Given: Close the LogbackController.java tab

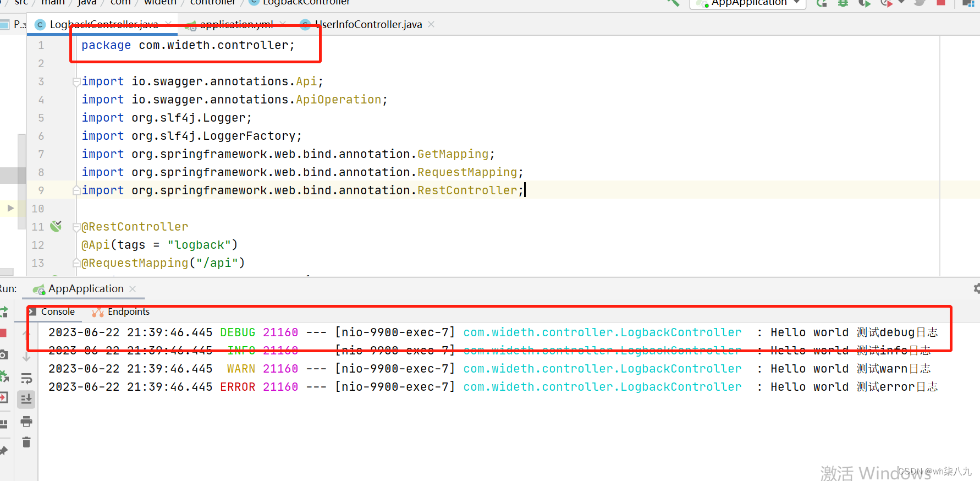Looking at the screenshot, I should click(x=168, y=23).
